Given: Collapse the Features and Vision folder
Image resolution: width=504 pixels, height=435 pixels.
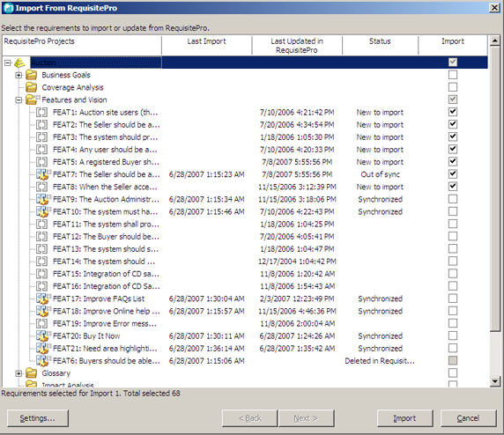Looking at the screenshot, I should [19, 100].
